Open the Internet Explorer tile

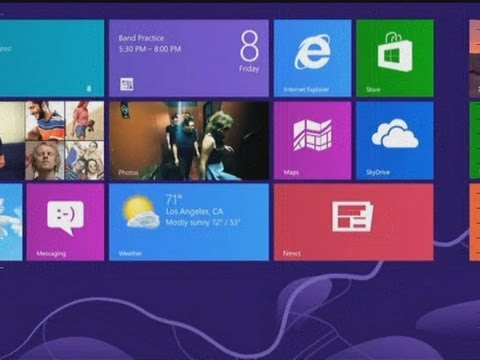312,58
